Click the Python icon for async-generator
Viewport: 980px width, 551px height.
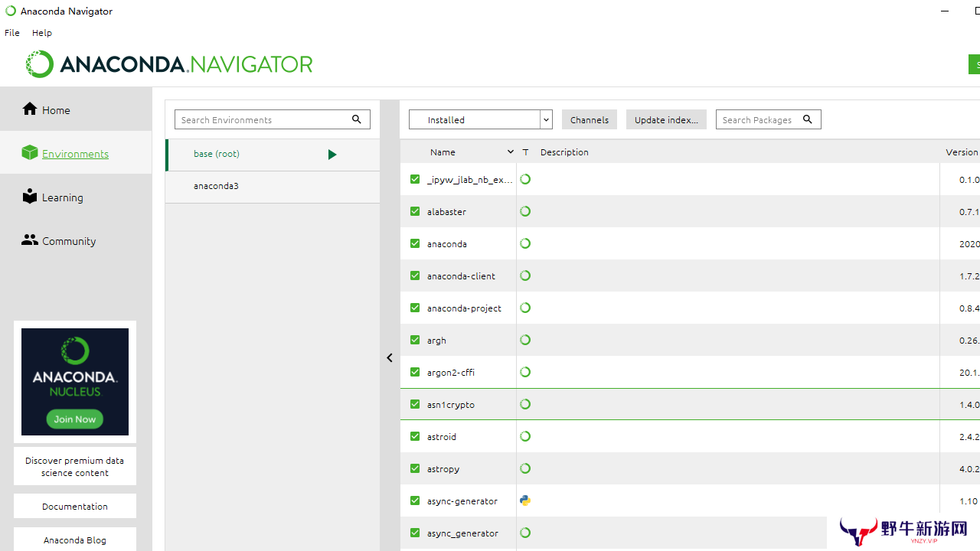(x=525, y=500)
